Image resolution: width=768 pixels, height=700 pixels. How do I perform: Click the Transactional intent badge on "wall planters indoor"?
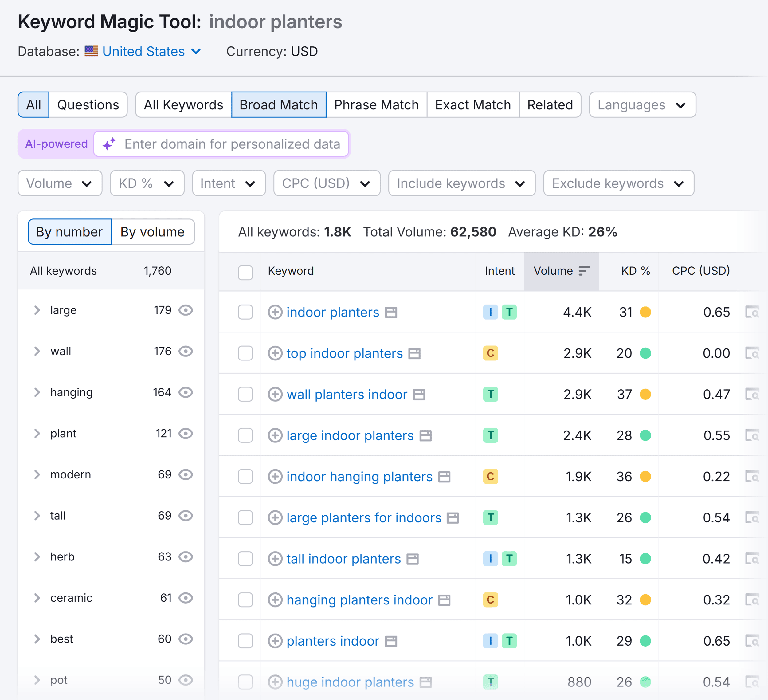tap(490, 394)
